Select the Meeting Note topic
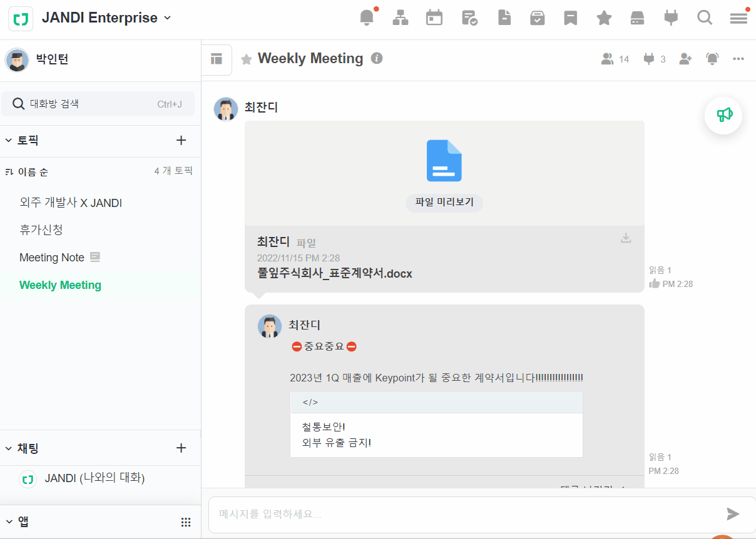 [52, 258]
